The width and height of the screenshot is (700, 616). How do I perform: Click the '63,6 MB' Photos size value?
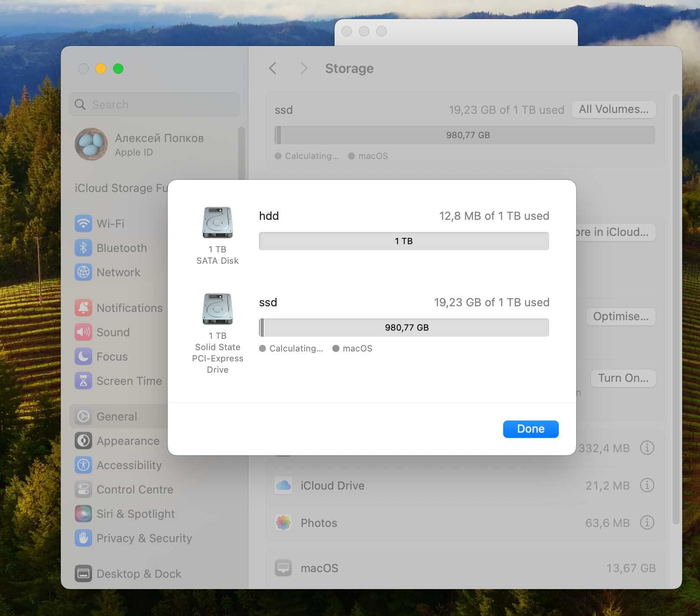(607, 523)
